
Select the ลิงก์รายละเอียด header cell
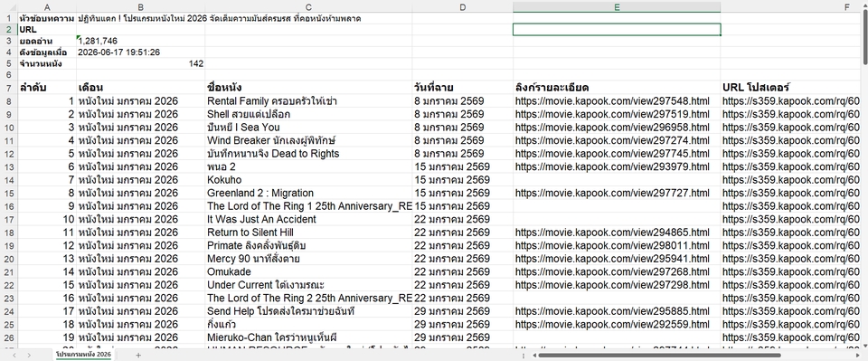(617, 88)
